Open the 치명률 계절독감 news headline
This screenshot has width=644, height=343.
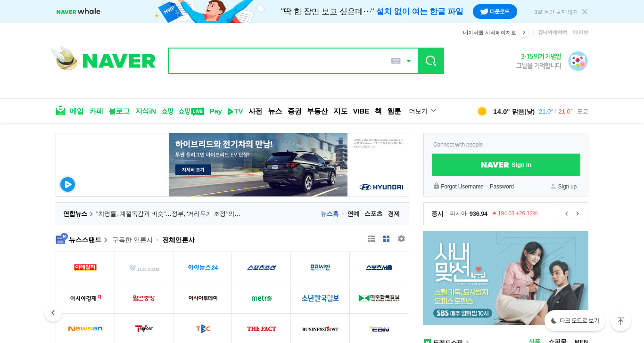(x=168, y=214)
